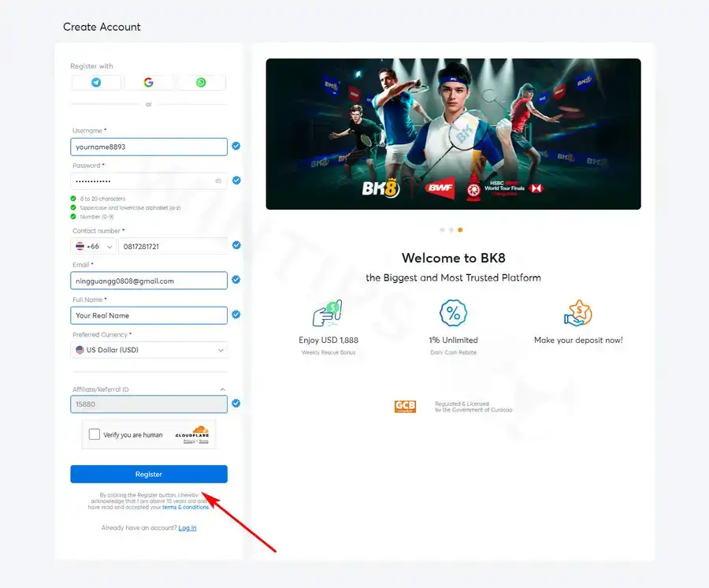
Task: Click the Password verified checkmark icon
Action: (x=236, y=180)
